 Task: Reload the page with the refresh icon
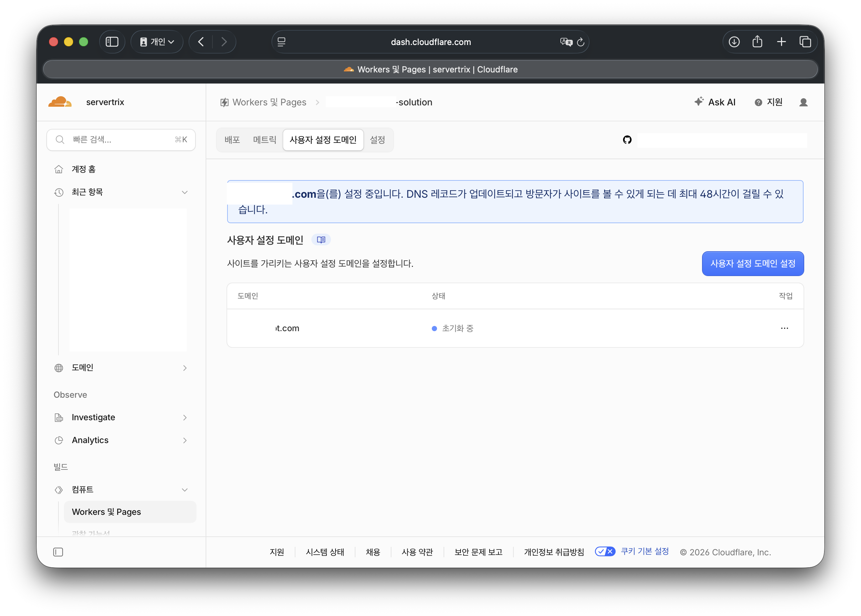pos(581,42)
